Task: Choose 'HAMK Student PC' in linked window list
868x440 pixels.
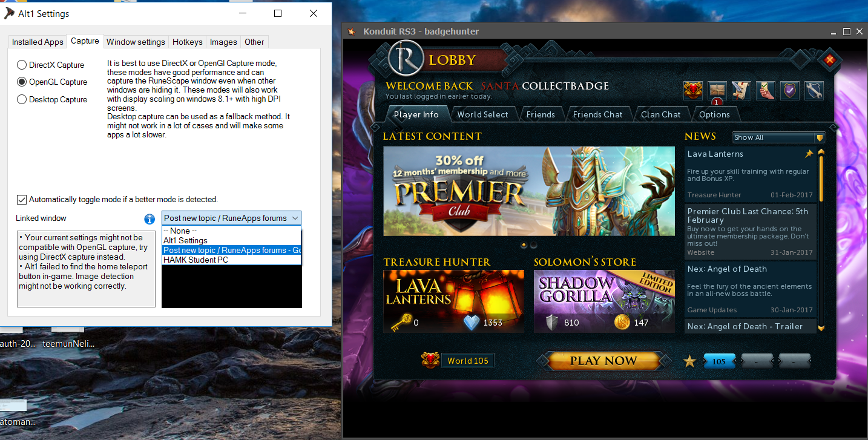Action: pos(231,260)
